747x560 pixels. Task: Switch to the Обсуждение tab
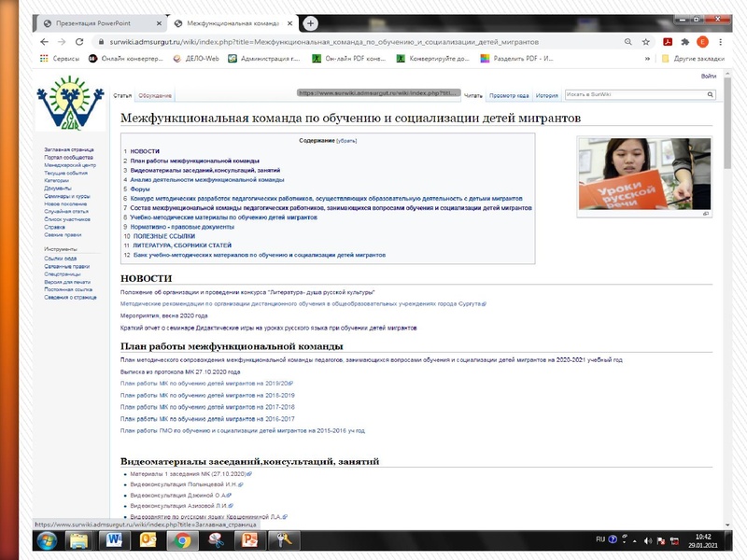pos(154,96)
